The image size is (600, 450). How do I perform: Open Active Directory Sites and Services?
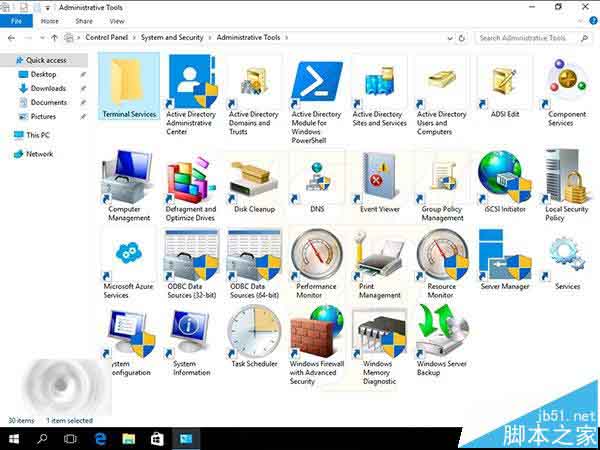click(379, 91)
